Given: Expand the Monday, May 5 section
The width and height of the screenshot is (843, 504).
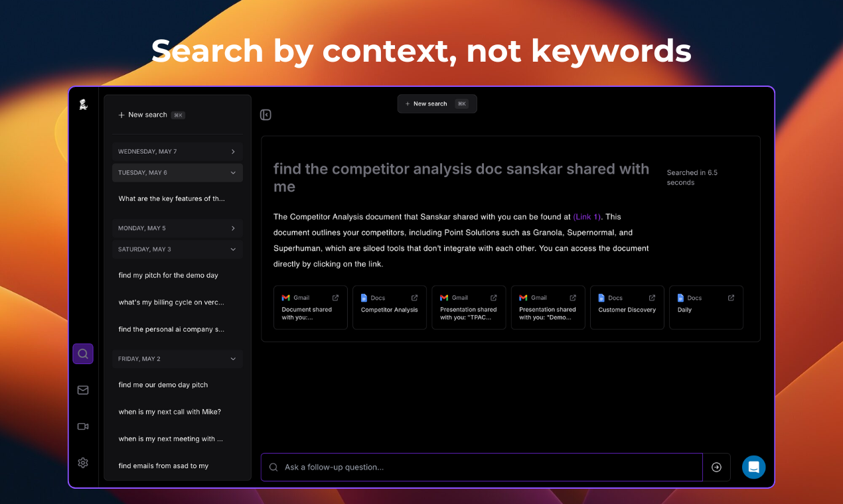Looking at the screenshot, I should coord(177,228).
